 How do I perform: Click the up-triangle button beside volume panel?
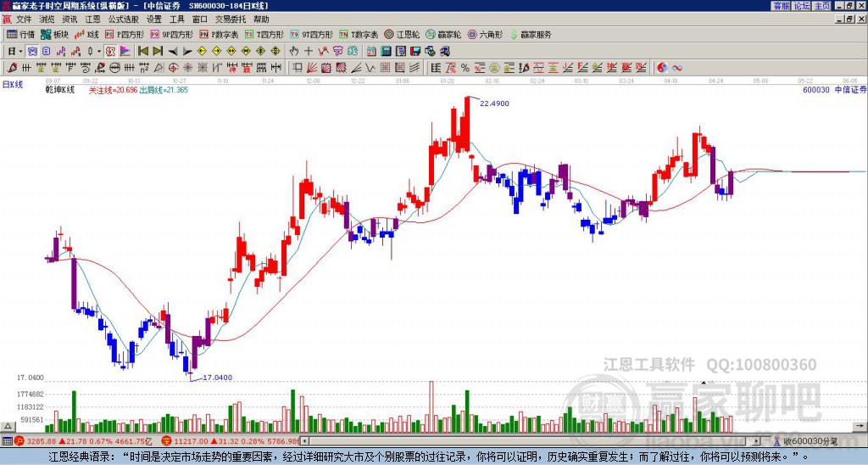click(7, 426)
